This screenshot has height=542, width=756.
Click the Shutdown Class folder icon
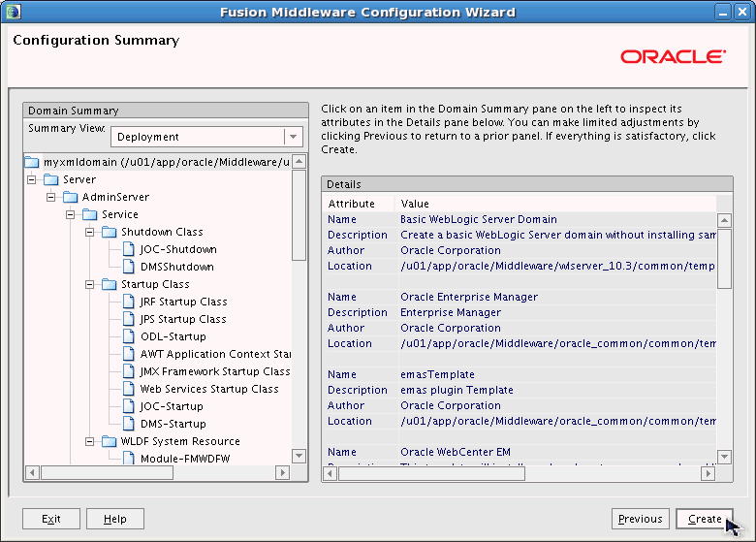click(109, 232)
